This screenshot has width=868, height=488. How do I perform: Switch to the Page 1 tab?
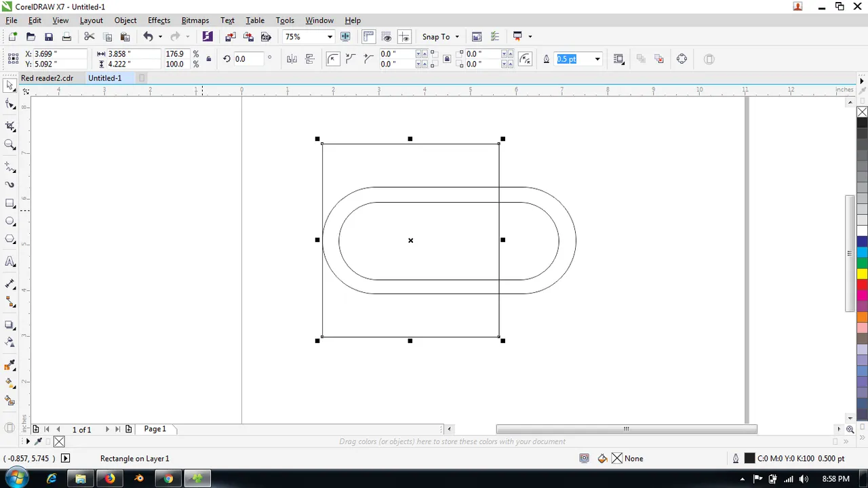(x=155, y=429)
